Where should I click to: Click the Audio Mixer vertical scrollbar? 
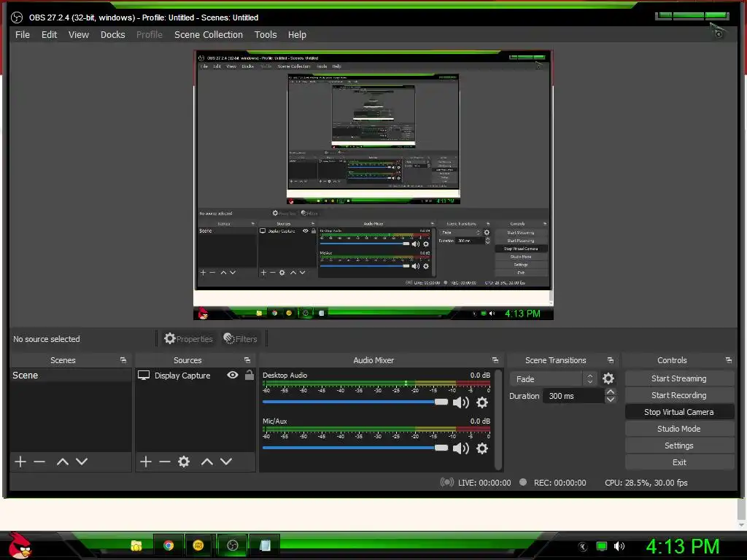(498, 419)
